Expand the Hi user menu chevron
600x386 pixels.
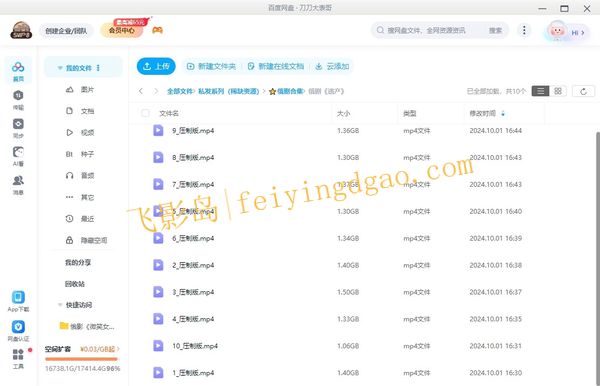pyautogui.click(x=583, y=33)
